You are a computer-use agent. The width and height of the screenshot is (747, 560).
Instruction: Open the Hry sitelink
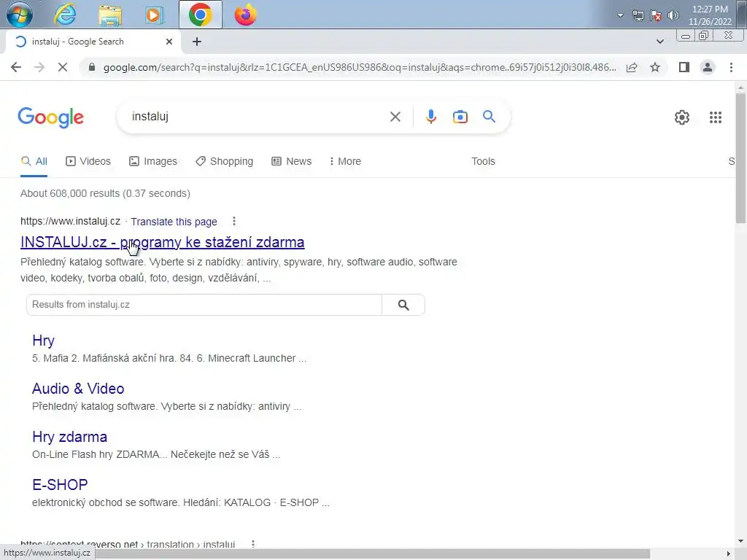[43, 341]
